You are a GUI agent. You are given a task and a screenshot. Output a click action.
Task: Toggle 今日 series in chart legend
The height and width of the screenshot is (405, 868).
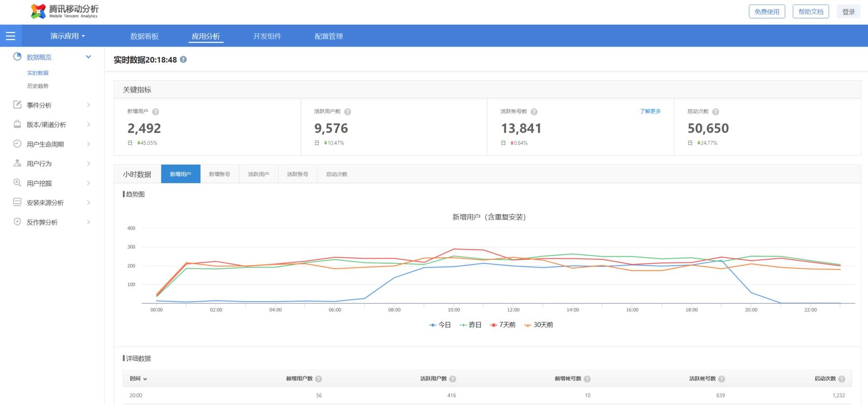click(440, 325)
